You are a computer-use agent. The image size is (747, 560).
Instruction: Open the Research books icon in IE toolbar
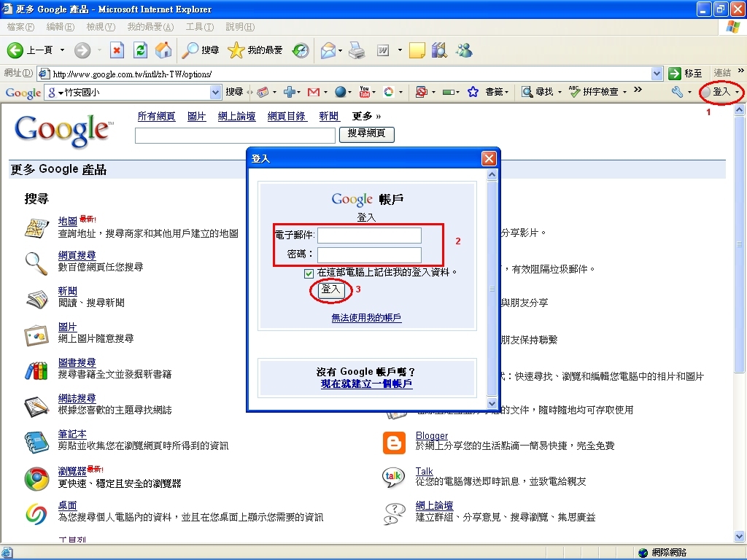439,50
